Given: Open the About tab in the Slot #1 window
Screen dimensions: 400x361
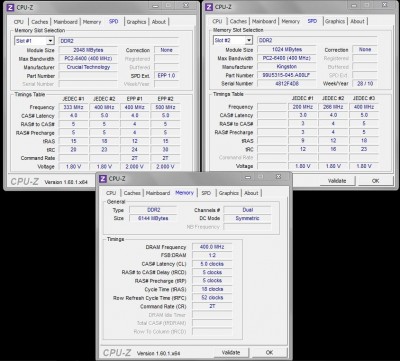Looking at the screenshot, I should 159,22.
